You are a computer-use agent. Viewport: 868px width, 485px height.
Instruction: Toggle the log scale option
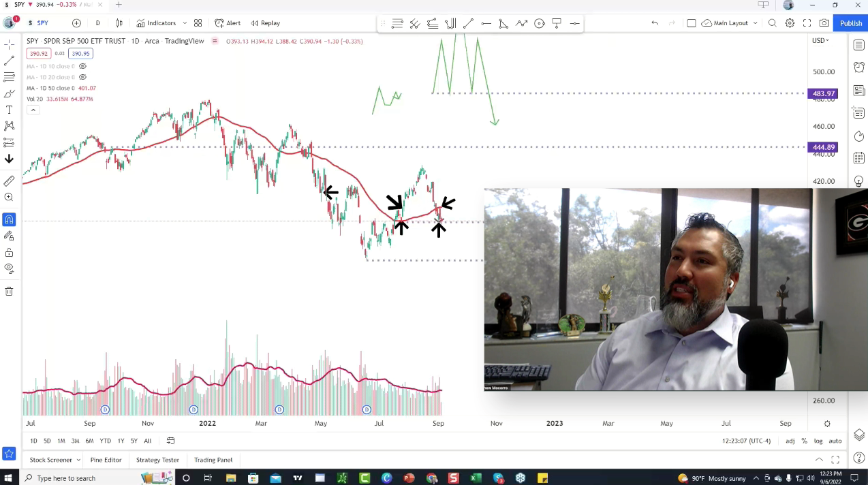[818, 441]
